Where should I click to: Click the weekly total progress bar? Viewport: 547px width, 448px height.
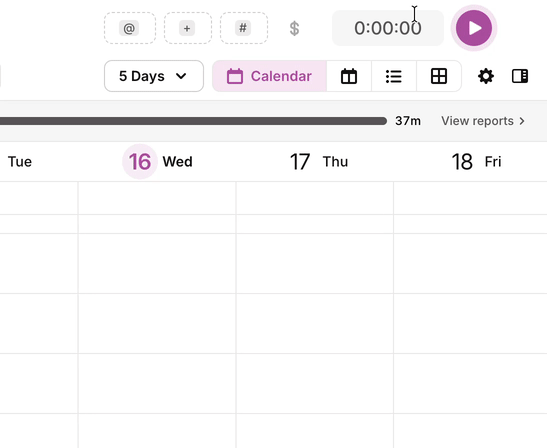193,121
